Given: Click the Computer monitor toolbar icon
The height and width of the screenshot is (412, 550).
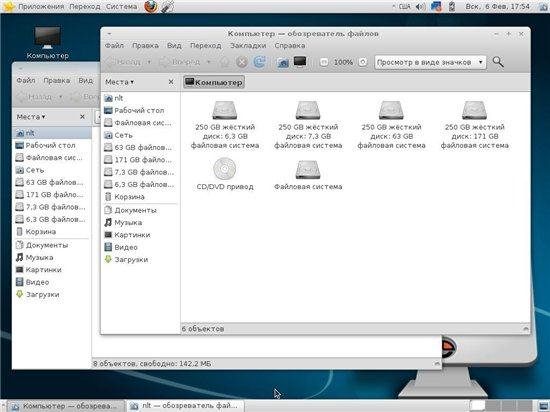Looking at the screenshot, I should [x=300, y=62].
